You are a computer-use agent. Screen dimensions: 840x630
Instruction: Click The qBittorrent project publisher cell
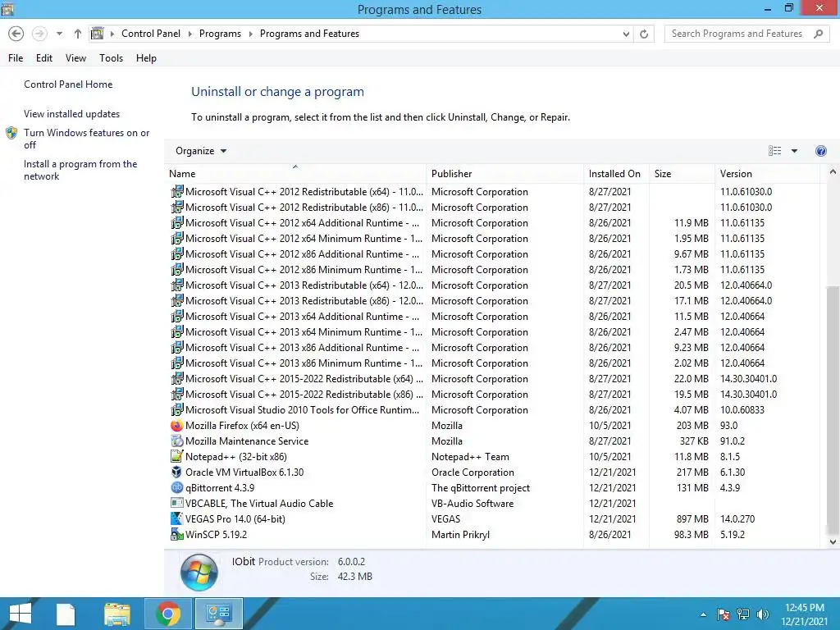click(481, 488)
